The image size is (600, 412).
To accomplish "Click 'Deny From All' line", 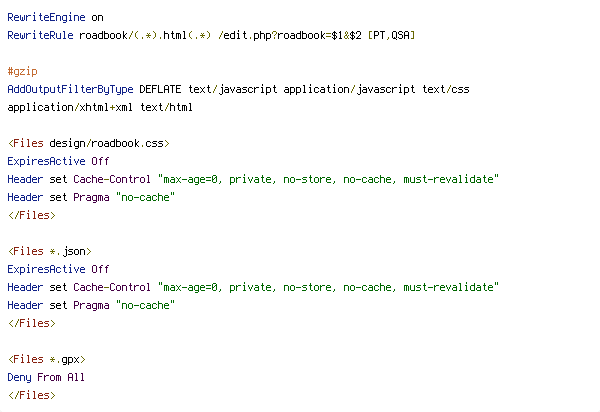I will (x=46, y=378).
